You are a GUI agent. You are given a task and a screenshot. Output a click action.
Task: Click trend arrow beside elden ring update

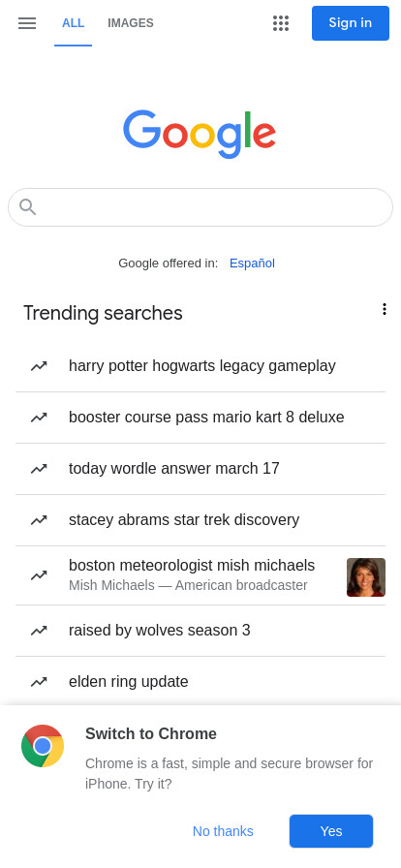coord(39,682)
